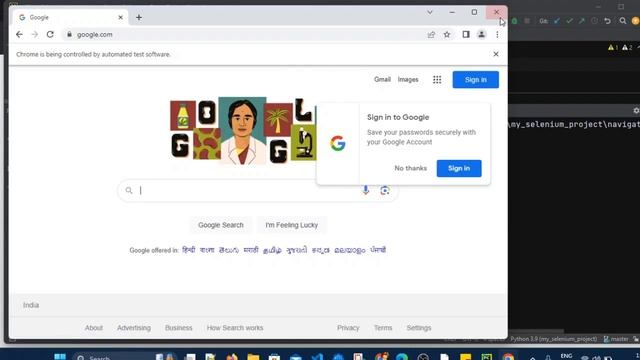Go back using Chrome's back arrow
The width and height of the screenshot is (640, 360).
(x=19, y=35)
